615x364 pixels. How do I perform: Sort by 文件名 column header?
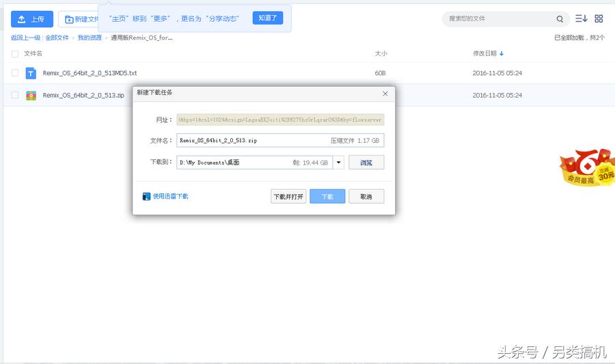coord(33,53)
